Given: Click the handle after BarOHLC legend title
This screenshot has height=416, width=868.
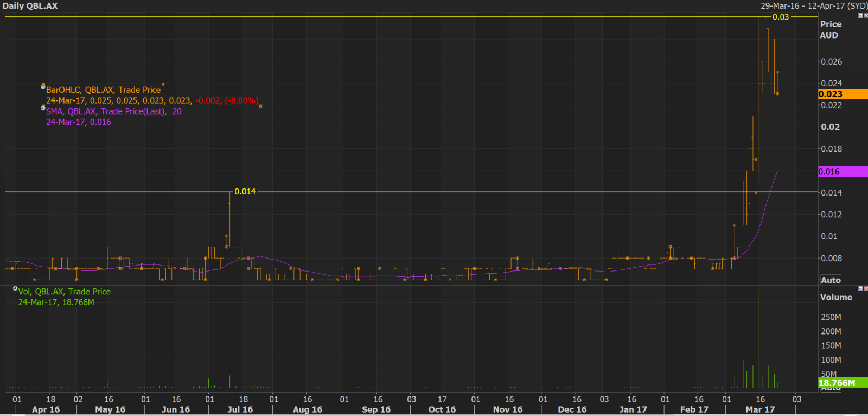Looking at the screenshot, I should (x=163, y=85).
